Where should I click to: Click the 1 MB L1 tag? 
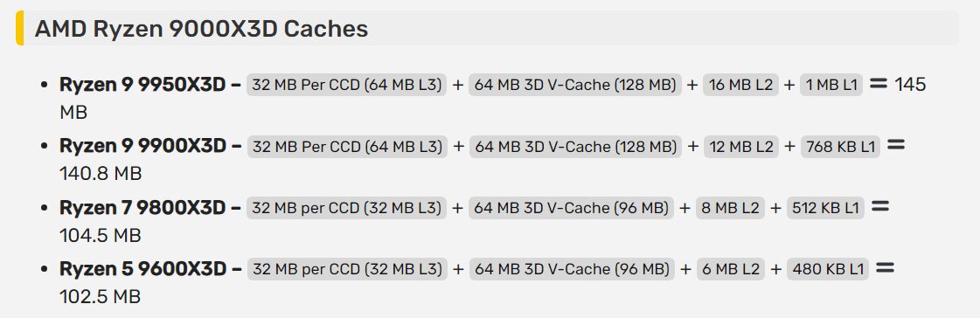[x=831, y=85]
